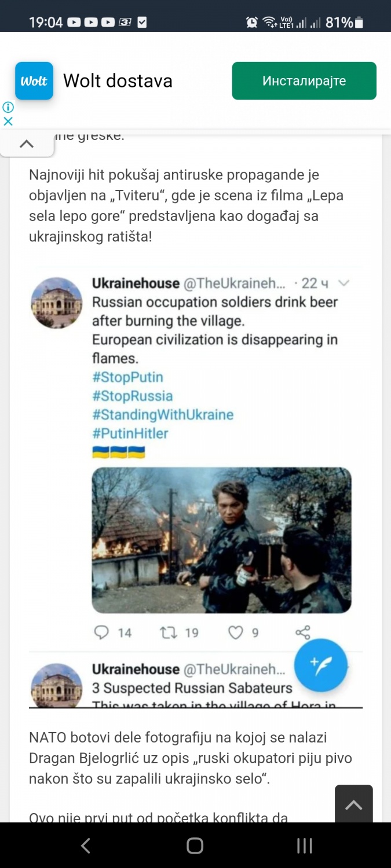Collapse the ad banner with chevron tab
Image resolution: width=391 pixels, height=868 pixels.
[x=27, y=144]
